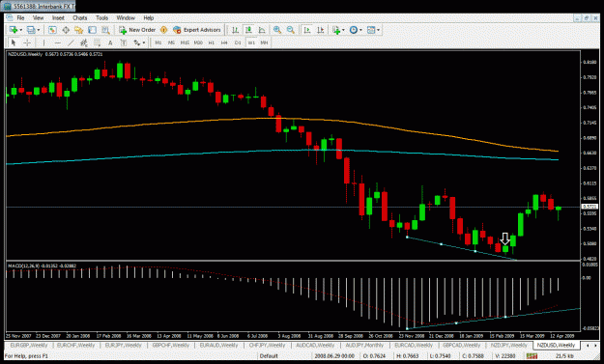
Task: Switch timeframe to H4
Action: [224, 42]
